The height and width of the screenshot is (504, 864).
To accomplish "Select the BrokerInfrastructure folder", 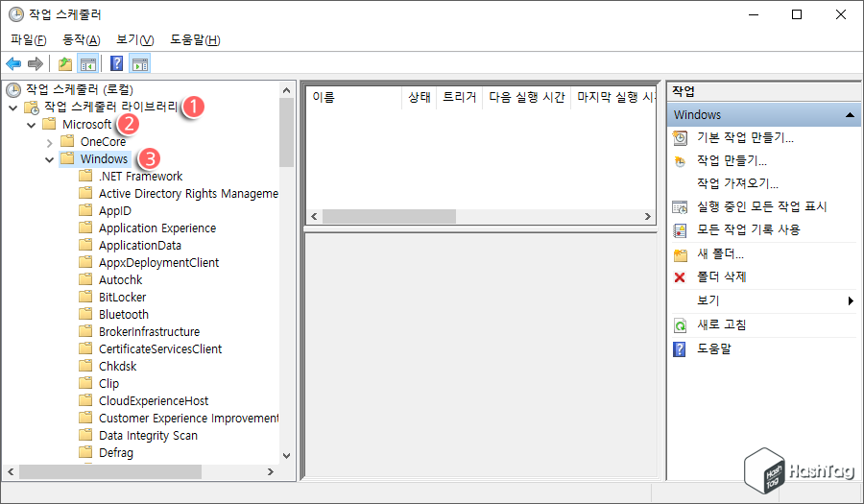I will pyautogui.click(x=150, y=331).
